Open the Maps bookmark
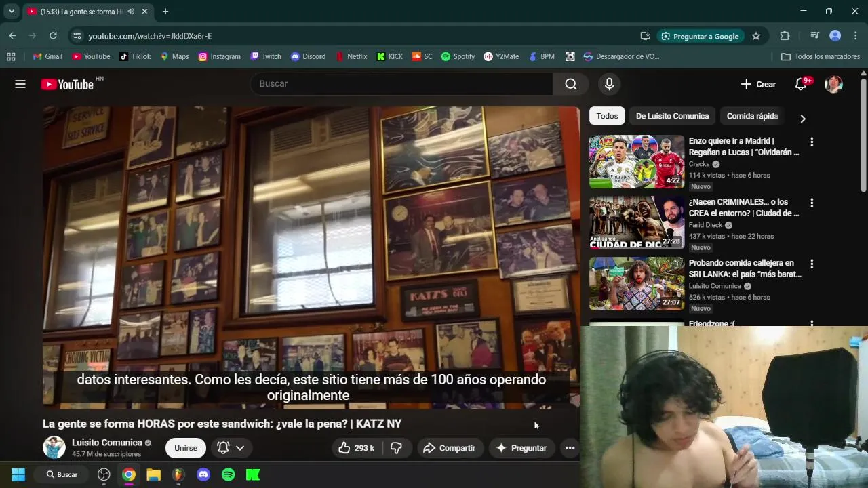 [x=174, y=56]
